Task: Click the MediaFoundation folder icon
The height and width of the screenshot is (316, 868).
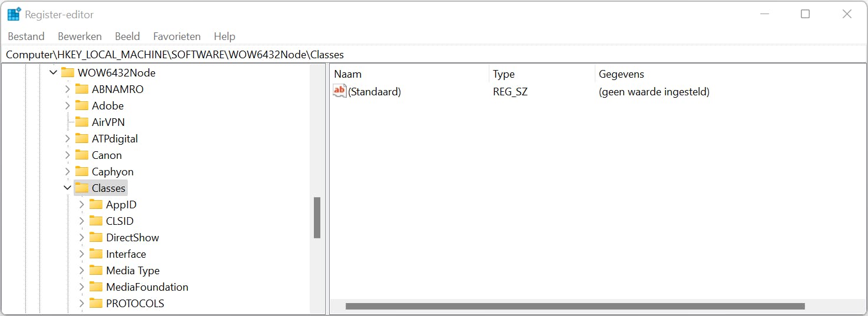Action: point(96,287)
